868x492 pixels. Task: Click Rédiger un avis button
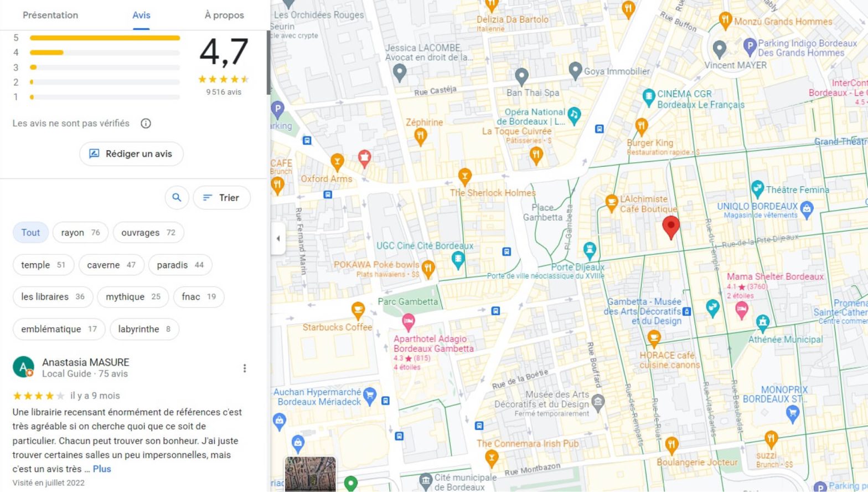pos(131,154)
